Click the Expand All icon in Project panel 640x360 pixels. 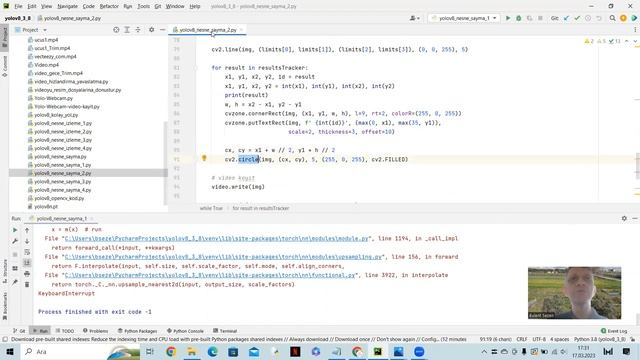(x=127, y=30)
